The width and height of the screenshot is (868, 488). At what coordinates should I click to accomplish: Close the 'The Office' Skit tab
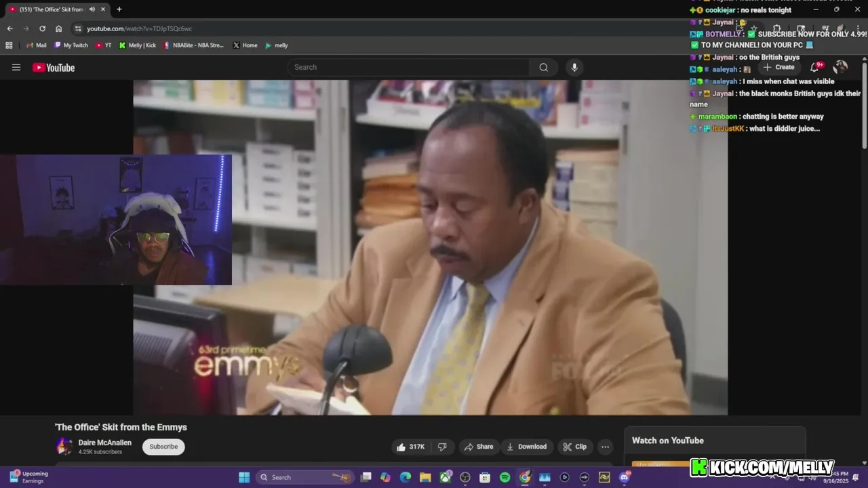(104, 9)
